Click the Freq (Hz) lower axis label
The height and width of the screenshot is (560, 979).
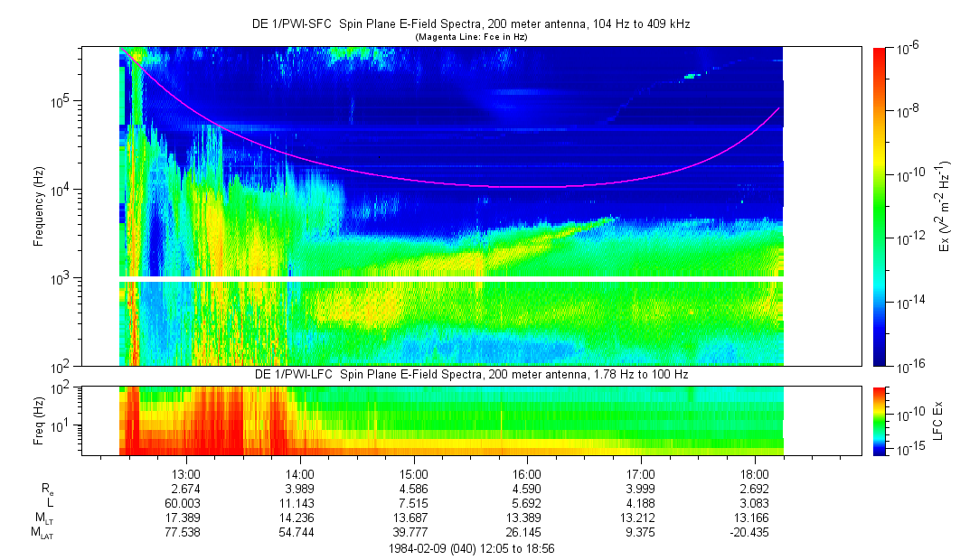(40, 420)
